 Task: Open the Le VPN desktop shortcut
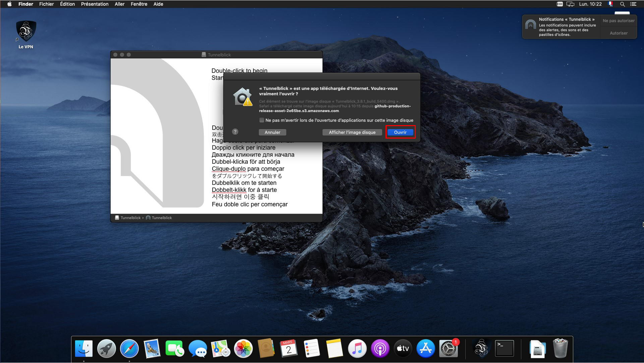26,35
